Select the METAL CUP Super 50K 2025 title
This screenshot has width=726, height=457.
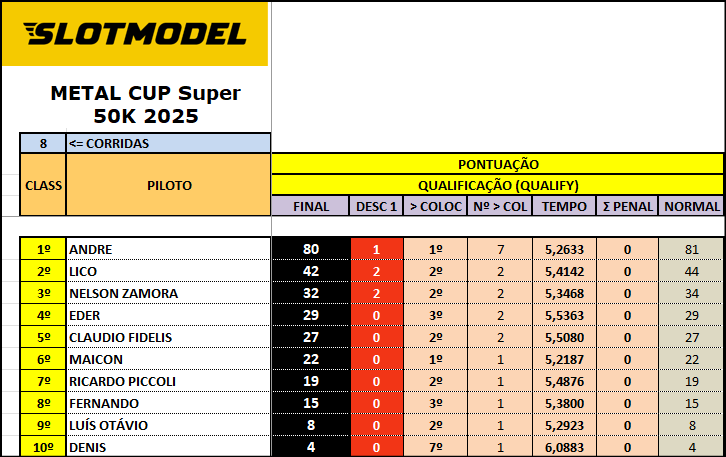(145, 105)
